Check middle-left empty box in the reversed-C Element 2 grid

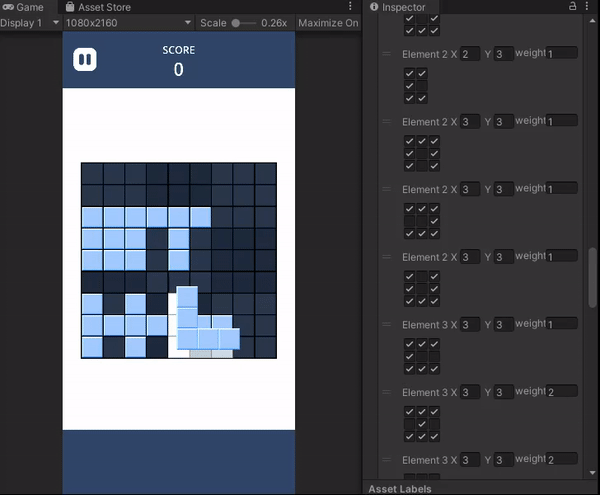(409, 221)
